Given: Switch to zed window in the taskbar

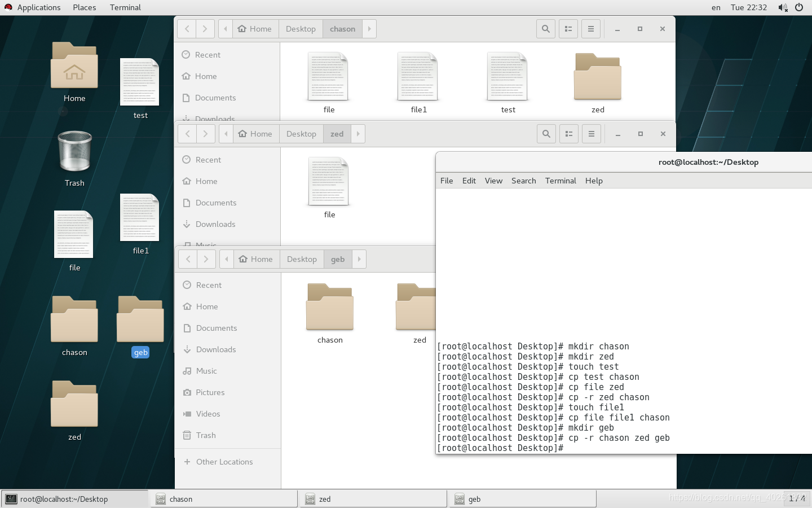Looking at the screenshot, I should coord(373,499).
